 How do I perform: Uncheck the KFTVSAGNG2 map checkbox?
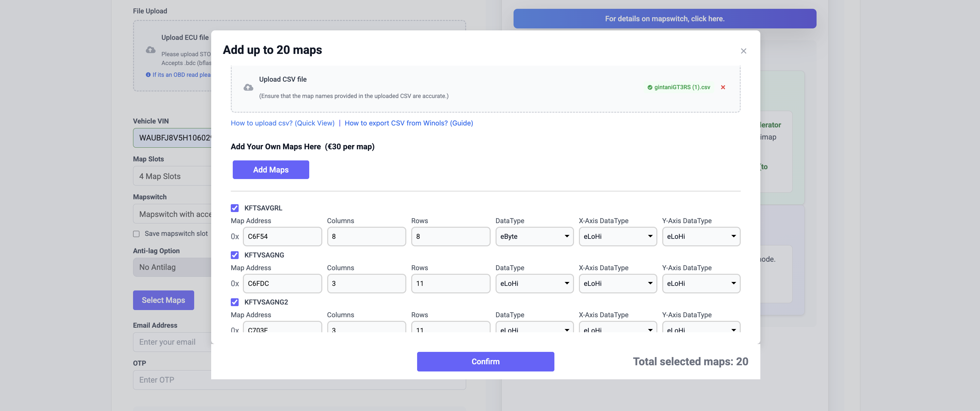234,302
